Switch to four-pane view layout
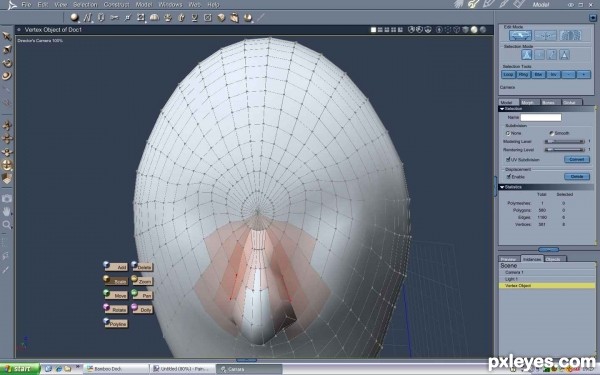 [393, 29]
